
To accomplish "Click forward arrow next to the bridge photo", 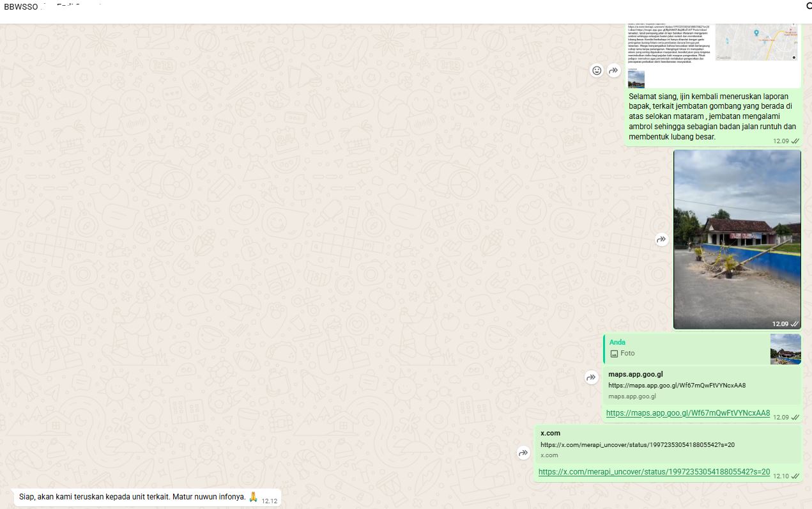I will click(x=661, y=240).
